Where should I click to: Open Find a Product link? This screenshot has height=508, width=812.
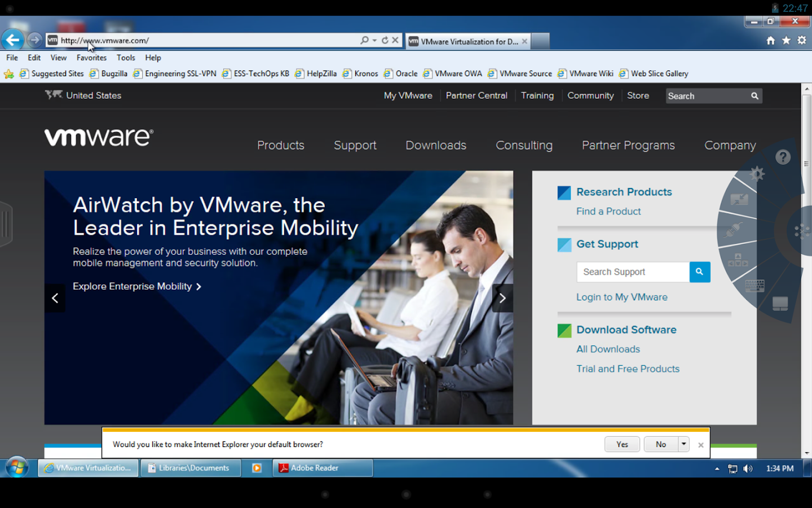[608, 211]
